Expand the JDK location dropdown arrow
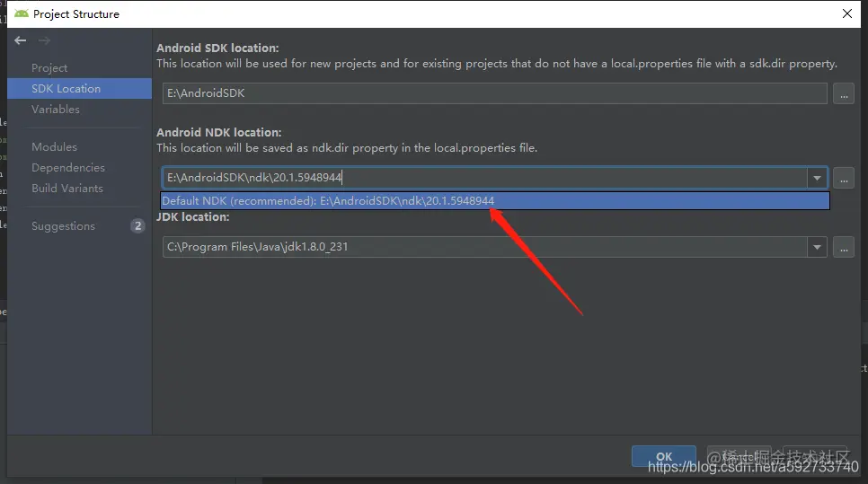Image resolution: width=868 pixels, height=484 pixels. (x=817, y=247)
